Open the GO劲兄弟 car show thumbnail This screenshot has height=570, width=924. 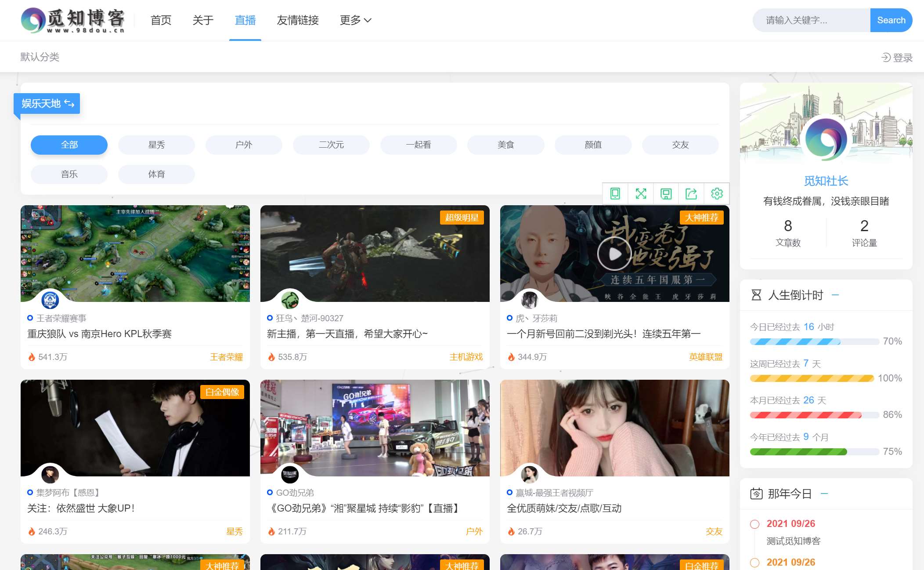375,428
